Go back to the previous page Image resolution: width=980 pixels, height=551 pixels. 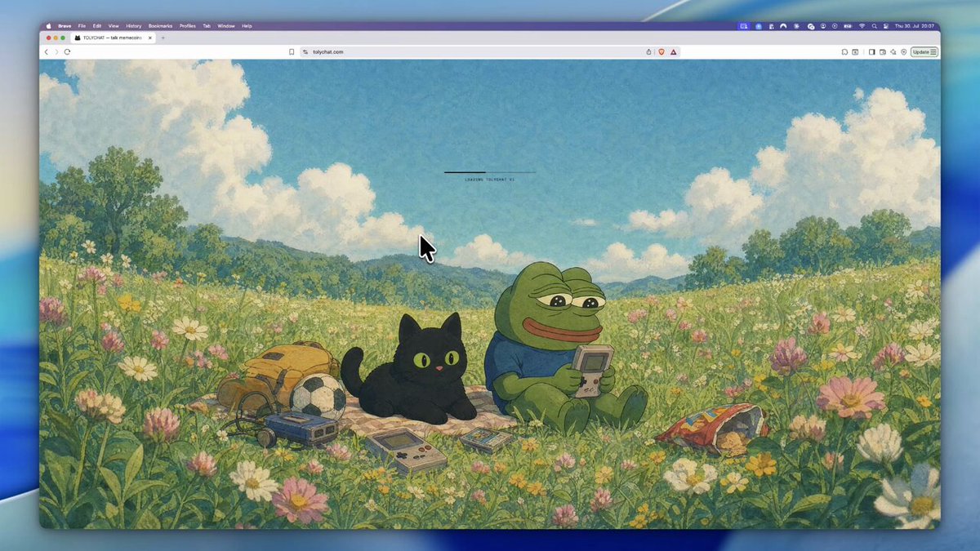46,51
